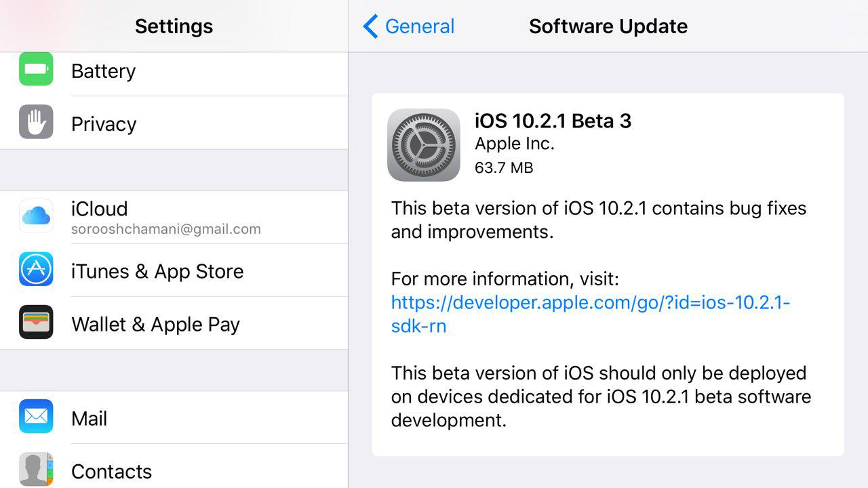Tap the 'For more information, visit:' text
Image resolution: width=868 pixels, height=488 pixels.
pos(505,279)
